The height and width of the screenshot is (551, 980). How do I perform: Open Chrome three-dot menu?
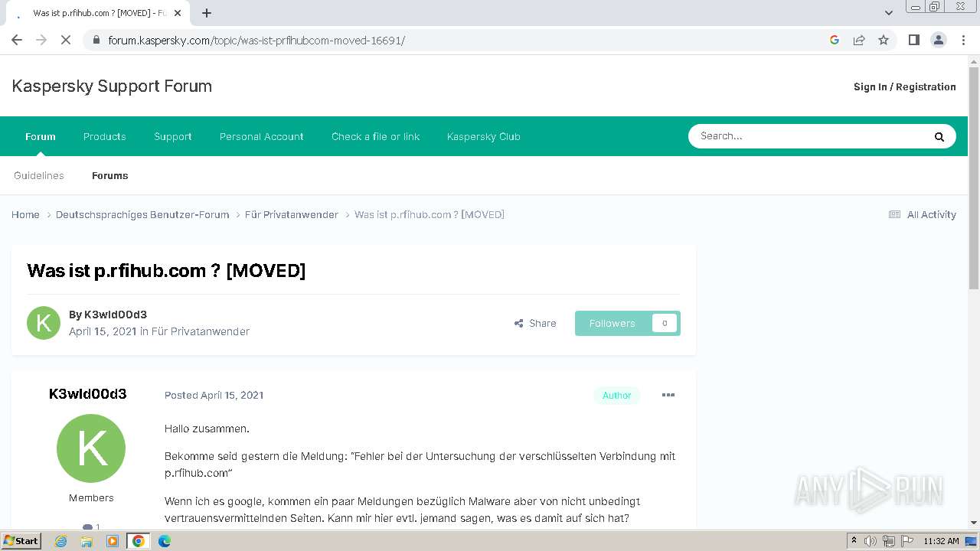pos(964,40)
